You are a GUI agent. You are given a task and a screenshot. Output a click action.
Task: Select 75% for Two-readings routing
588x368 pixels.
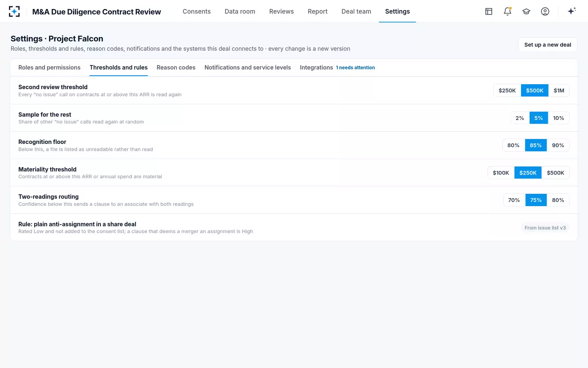coord(536,200)
